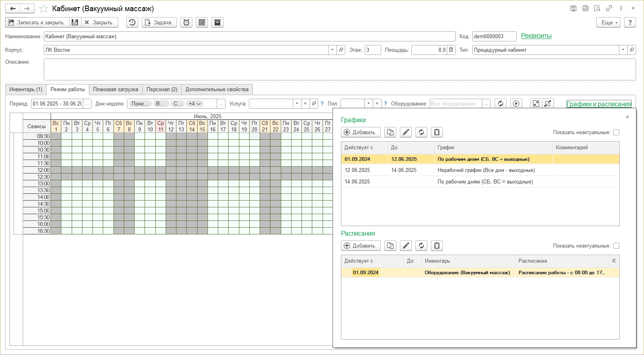Refresh the Графики list
The image size is (644, 355).
pos(421,133)
